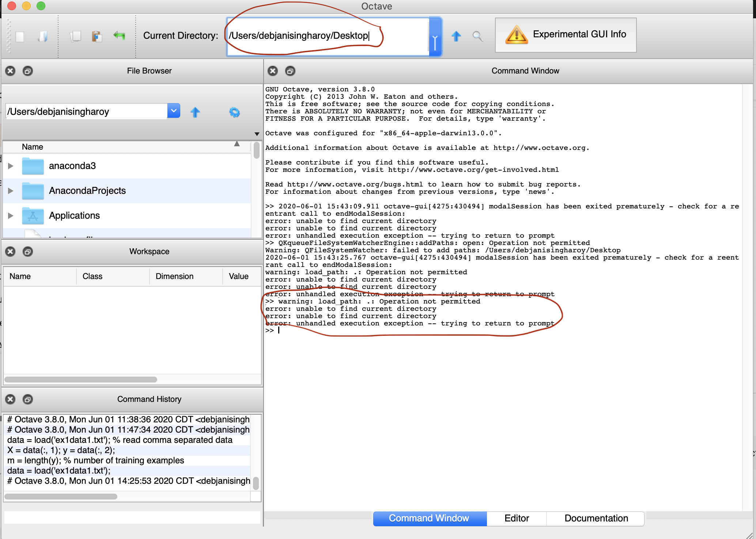
Task: Click the warning triangle icon
Action: click(x=516, y=35)
